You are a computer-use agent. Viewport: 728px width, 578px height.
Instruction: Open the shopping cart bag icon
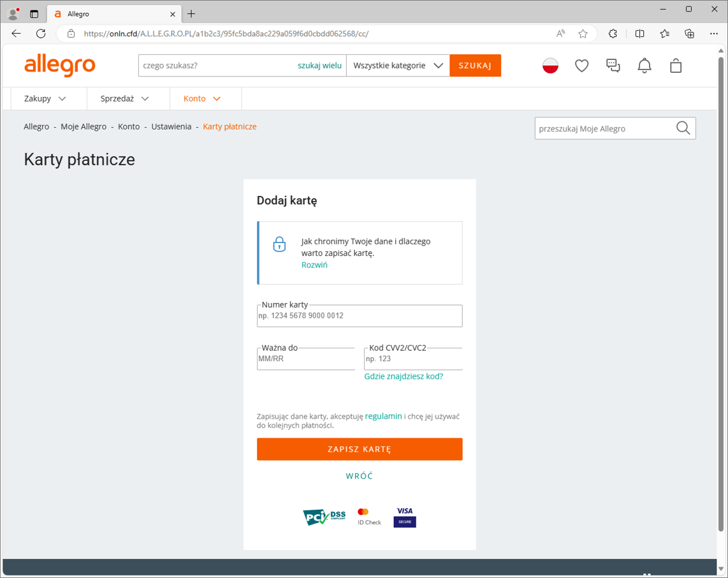click(x=676, y=65)
